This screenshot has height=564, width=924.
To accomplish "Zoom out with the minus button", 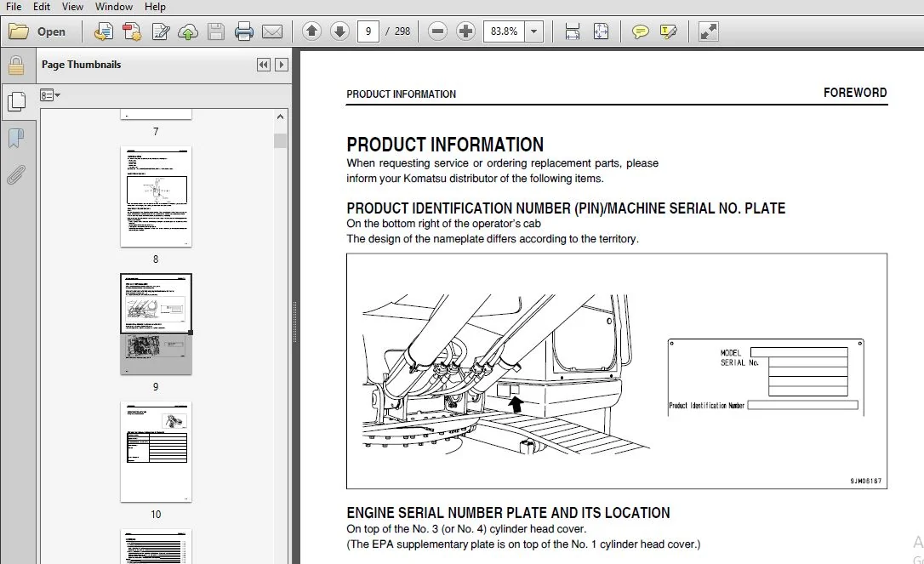I will click(x=437, y=31).
